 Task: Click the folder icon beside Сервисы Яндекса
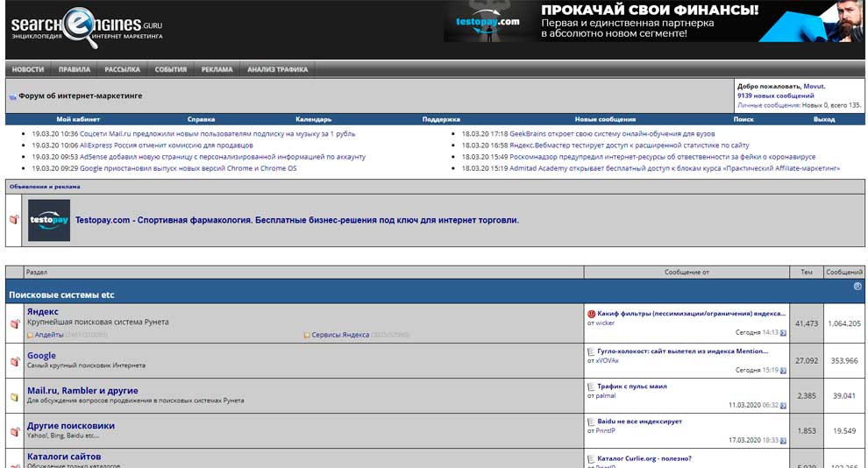coord(307,336)
